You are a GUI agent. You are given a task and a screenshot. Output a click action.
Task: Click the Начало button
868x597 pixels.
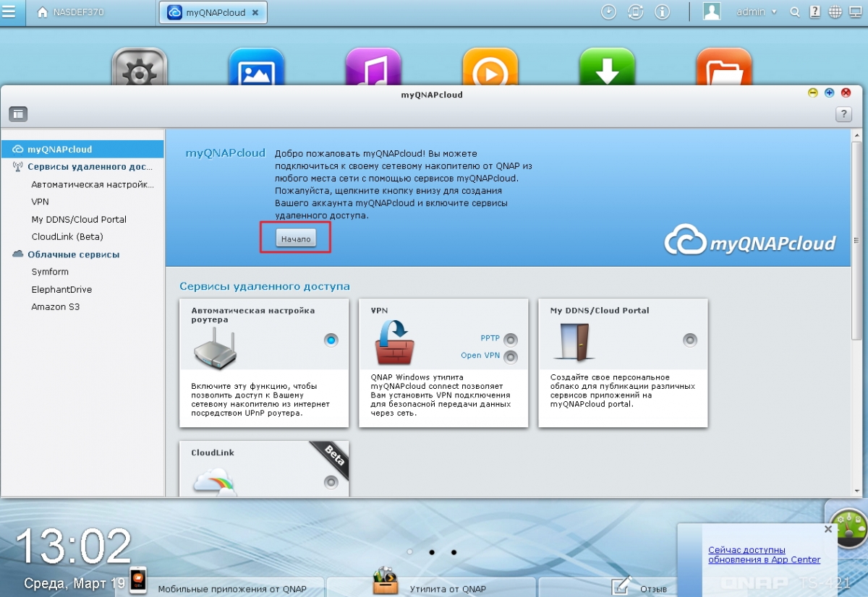point(296,239)
